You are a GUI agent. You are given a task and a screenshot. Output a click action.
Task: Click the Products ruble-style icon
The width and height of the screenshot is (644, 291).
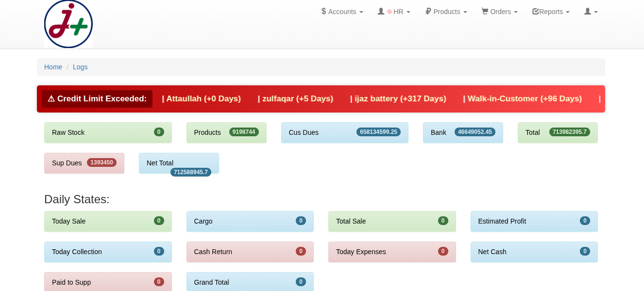point(428,11)
